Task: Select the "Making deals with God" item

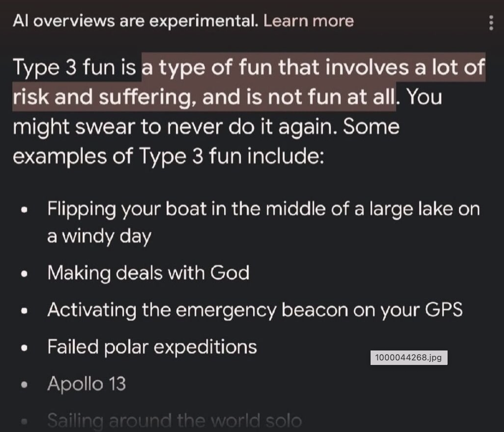Action: click(x=148, y=273)
